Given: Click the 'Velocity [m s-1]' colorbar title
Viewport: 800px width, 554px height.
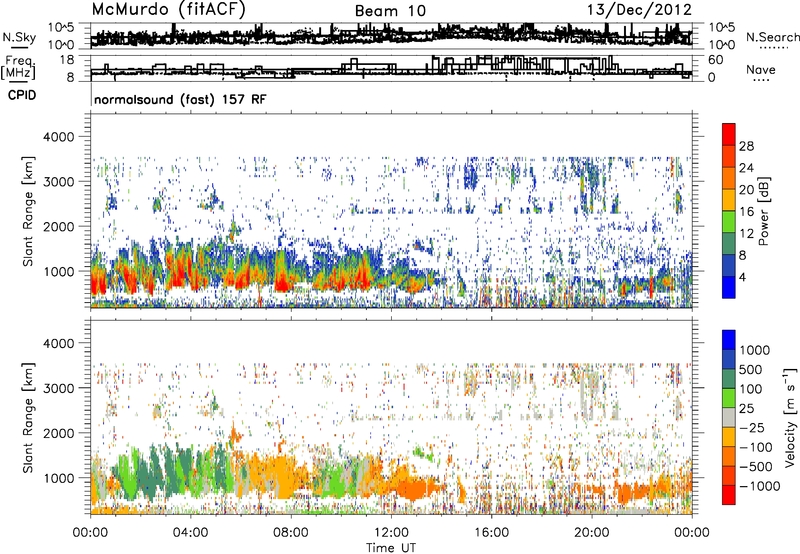Looking at the screenshot, I should 790,417.
